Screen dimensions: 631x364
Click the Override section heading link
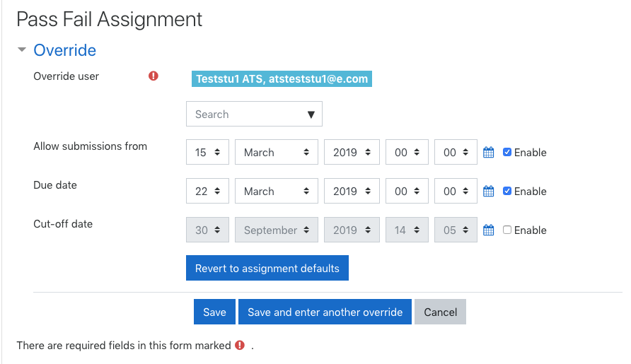[65, 50]
